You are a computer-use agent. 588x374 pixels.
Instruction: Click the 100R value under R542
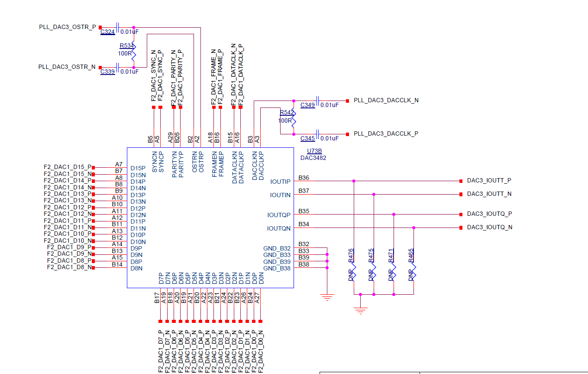(x=285, y=120)
